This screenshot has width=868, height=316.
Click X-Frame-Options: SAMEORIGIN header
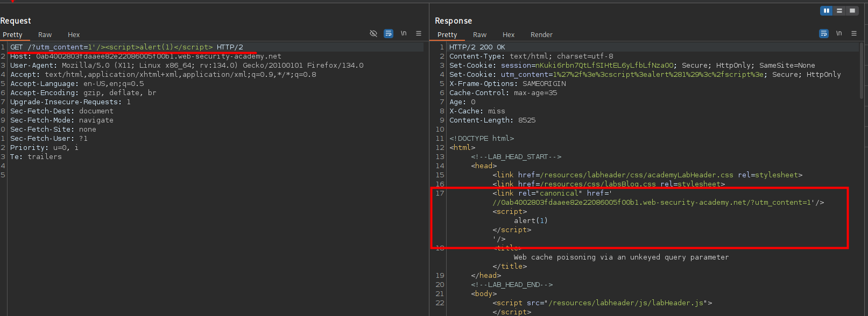(507, 84)
